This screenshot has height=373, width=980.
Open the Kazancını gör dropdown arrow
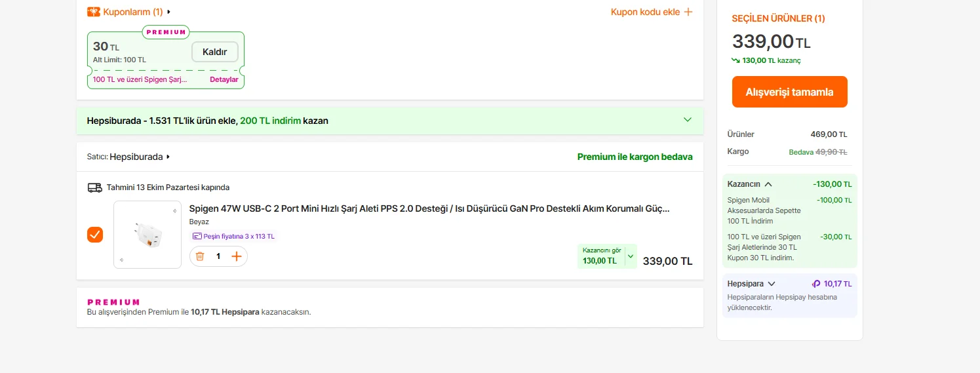631,256
